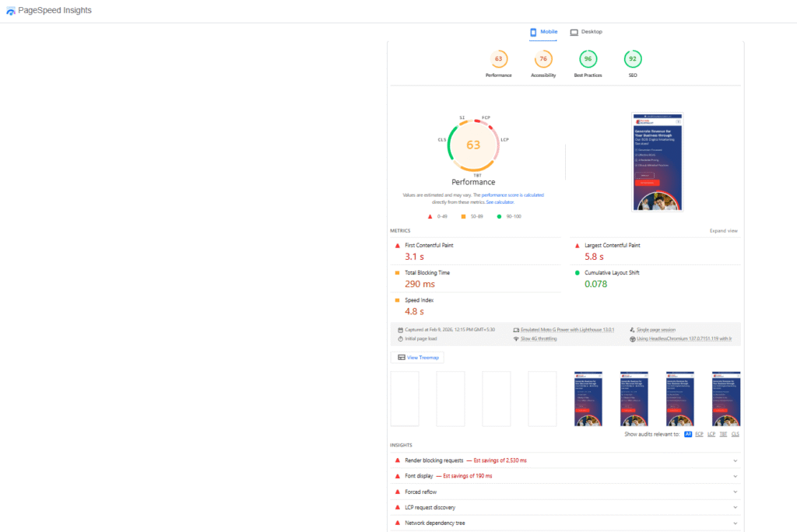
Task: Expand the Render blocking requests insight
Action: pos(736,460)
